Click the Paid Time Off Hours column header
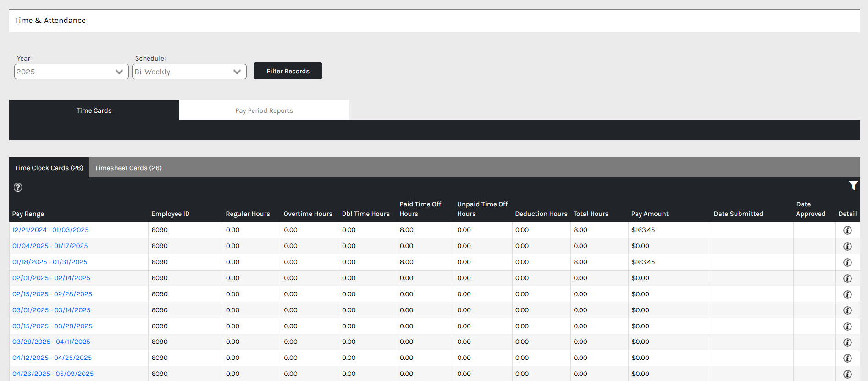868x381 pixels. (x=420, y=209)
